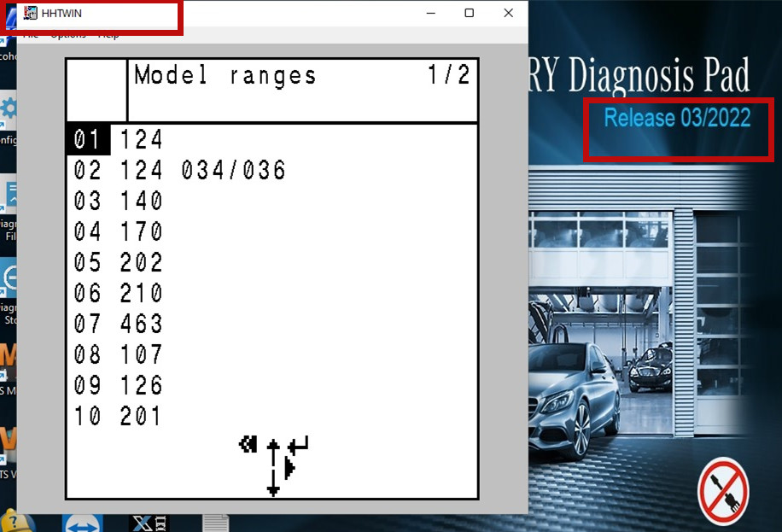Click the enter/return arrow icon

click(299, 445)
